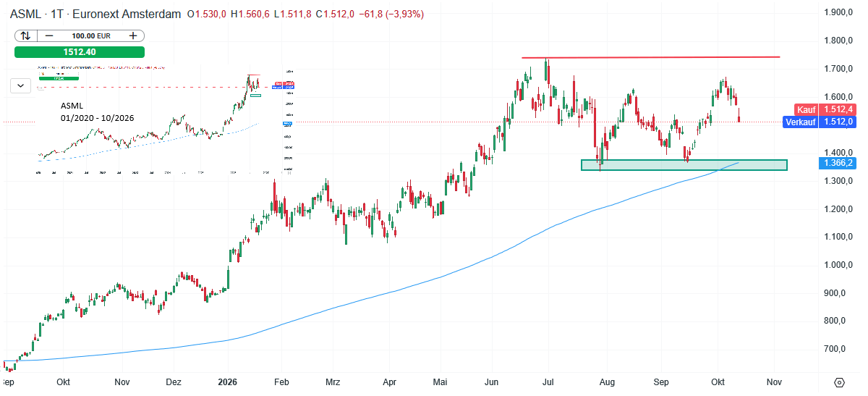Select the green support zone rectangle
Image resolution: width=868 pixels, height=396 pixels.
684,165
